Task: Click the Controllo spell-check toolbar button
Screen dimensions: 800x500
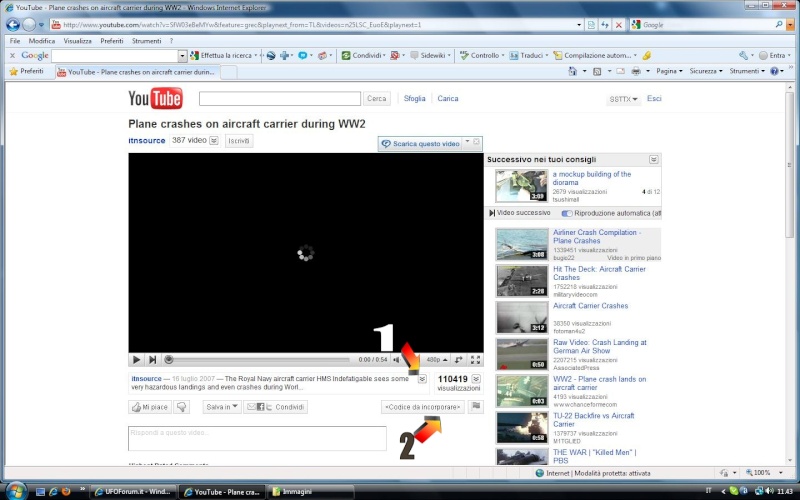Action: (x=482, y=55)
